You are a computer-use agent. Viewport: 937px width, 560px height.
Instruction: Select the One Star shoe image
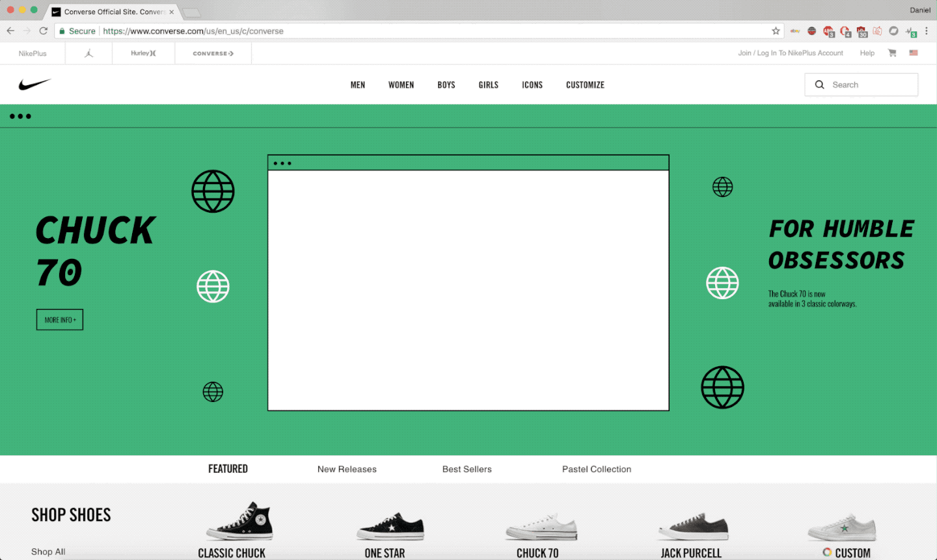point(390,526)
